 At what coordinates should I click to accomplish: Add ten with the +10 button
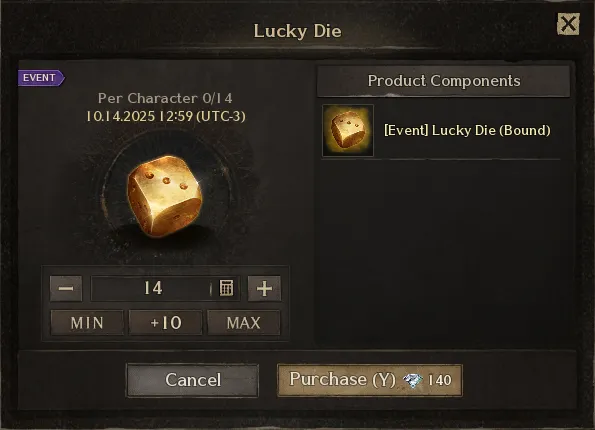[165, 323]
